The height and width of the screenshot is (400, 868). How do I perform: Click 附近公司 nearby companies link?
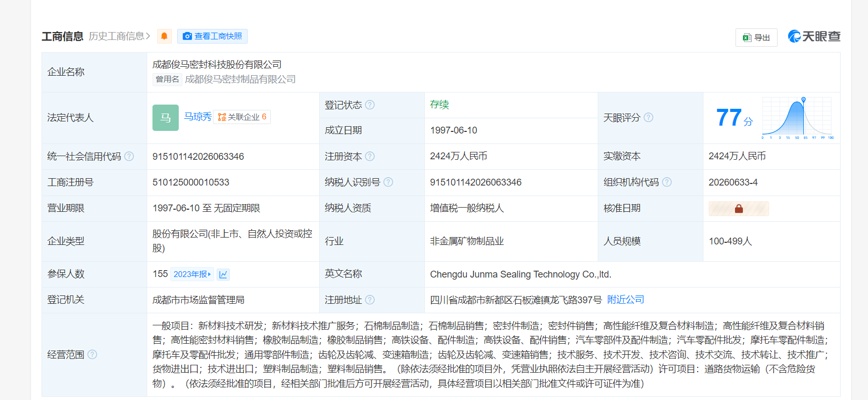pos(626,299)
